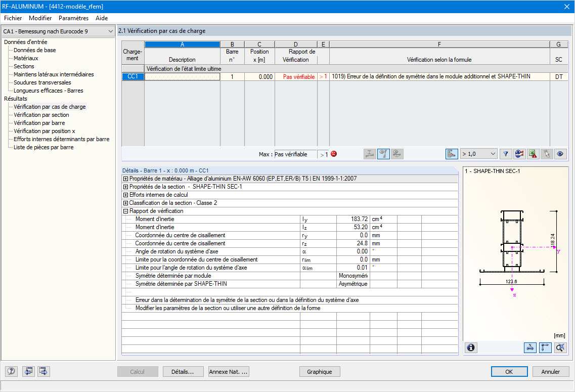575x392 pixels.
Task: Click the pick member cursor icon
Action: 546,154
